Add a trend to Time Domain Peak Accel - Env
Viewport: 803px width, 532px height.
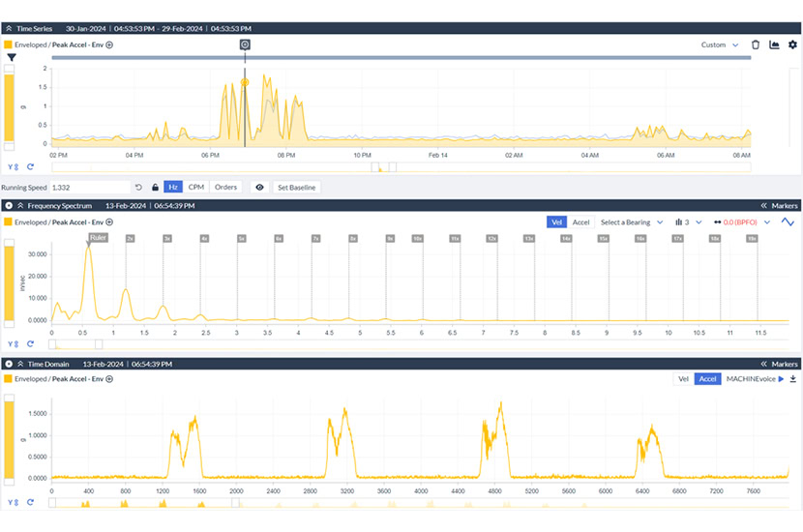[109, 379]
